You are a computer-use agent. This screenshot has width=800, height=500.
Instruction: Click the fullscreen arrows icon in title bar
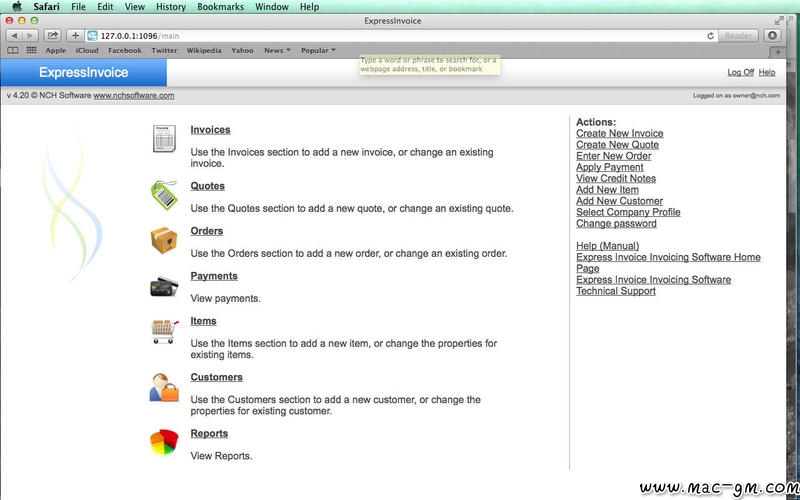779,20
